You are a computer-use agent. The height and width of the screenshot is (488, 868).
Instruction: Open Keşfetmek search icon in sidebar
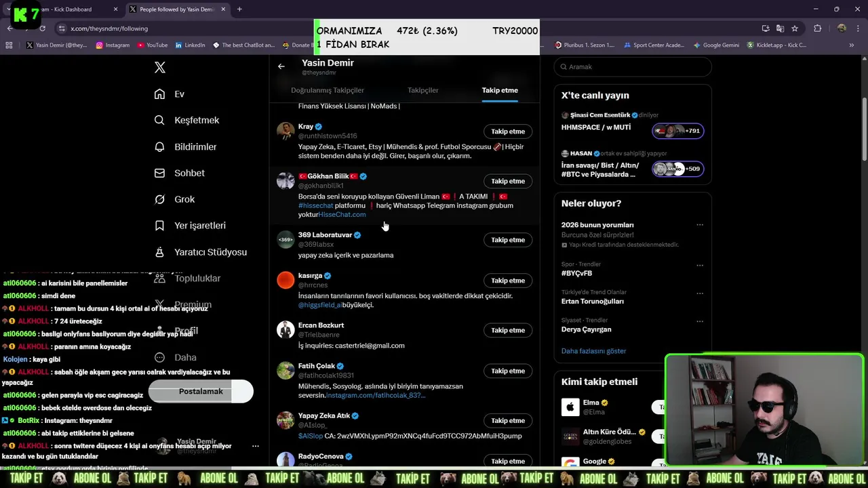[159, 120]
